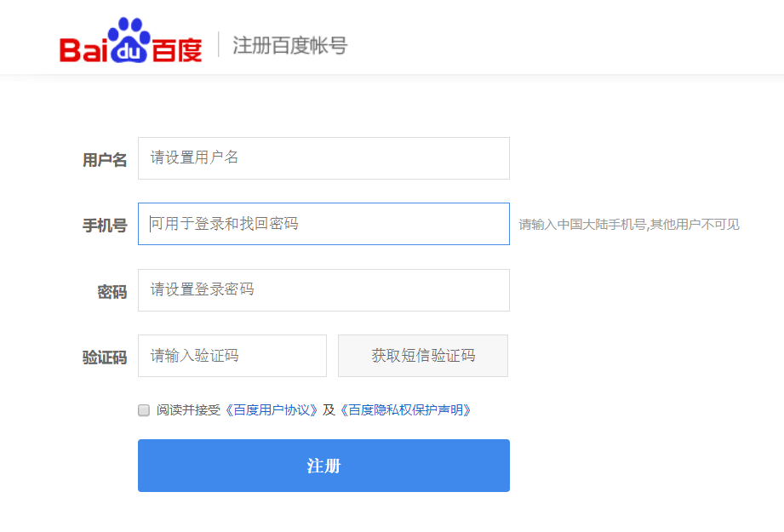Click the word 及 between the agreement links
Screen dimensions: 784x532
329,410
